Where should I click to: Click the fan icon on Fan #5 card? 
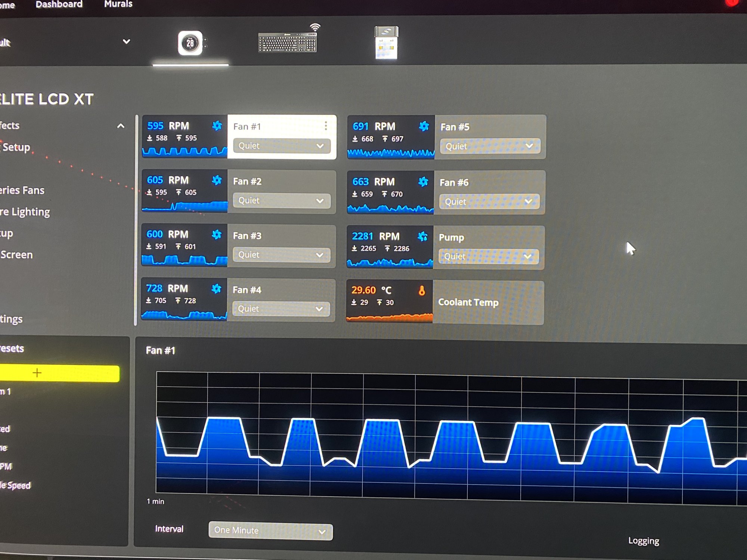click(x=423, y=127)
